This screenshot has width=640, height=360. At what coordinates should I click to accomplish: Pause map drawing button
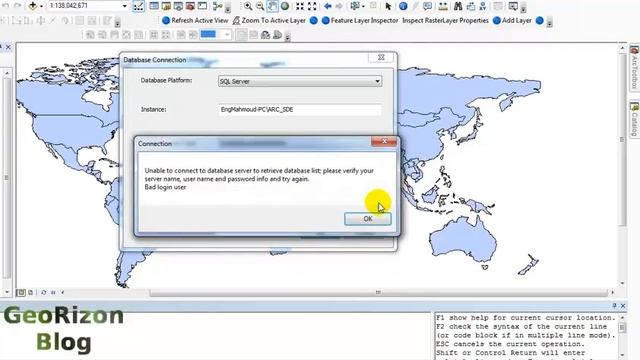pos(53,293)
